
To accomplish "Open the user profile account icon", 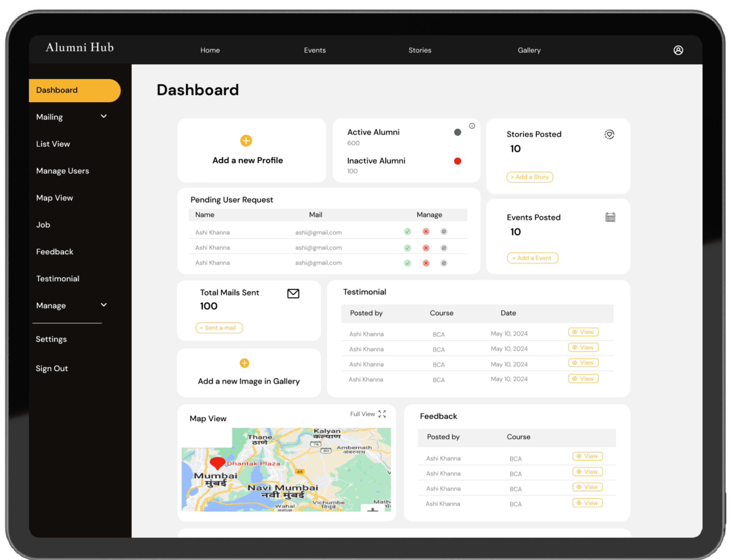I will tap(678, 50).
